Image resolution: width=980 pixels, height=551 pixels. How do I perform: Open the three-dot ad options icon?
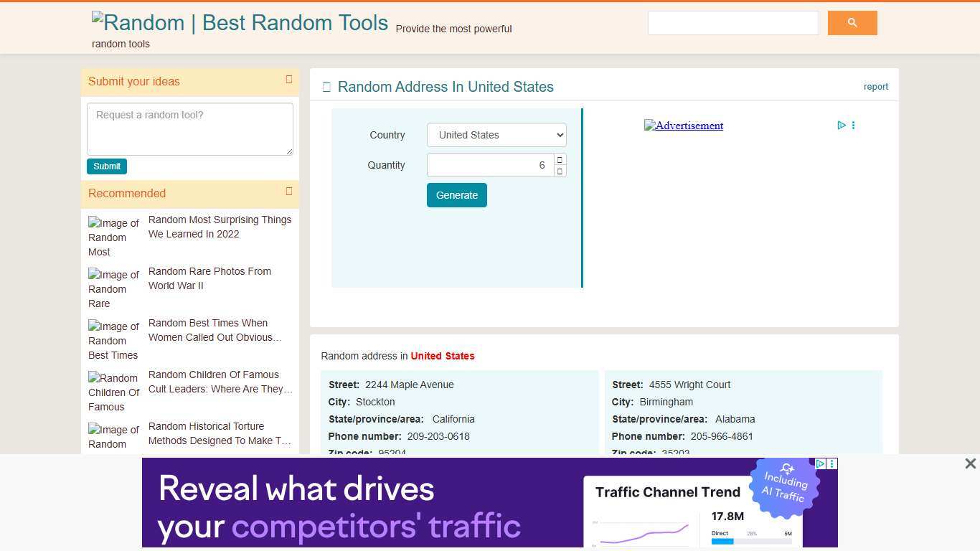click(853, 125)
